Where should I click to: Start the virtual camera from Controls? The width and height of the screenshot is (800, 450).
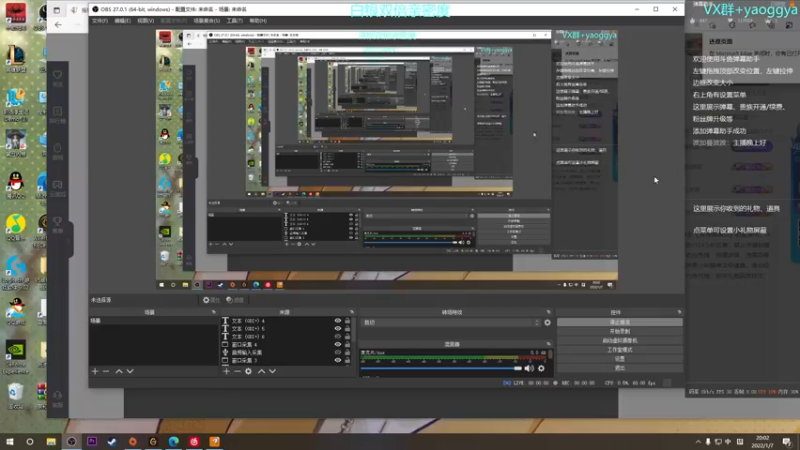[619, 341]
